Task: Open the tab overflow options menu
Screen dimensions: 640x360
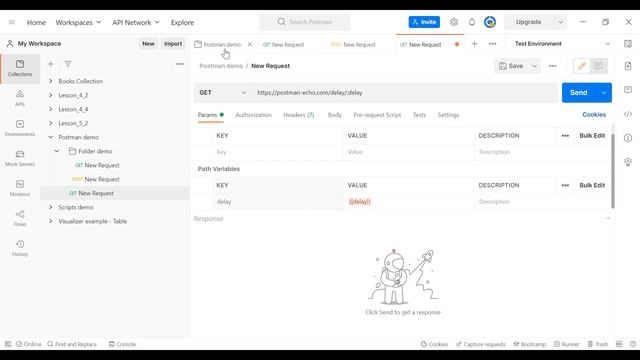Action: tap(493, 44)
